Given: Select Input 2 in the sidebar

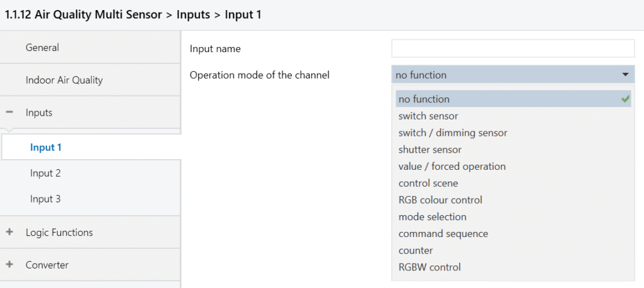Looking at the screenshot, I should click(45, 173).
